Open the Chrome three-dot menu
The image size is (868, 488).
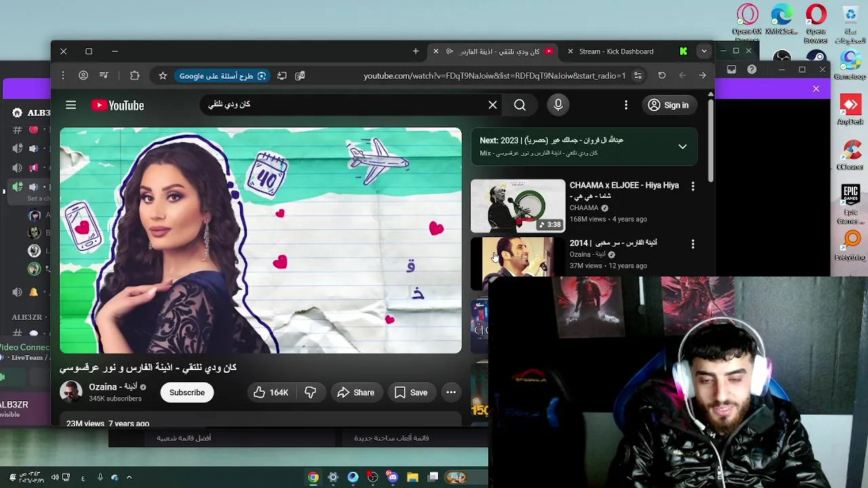click(63, 76)
